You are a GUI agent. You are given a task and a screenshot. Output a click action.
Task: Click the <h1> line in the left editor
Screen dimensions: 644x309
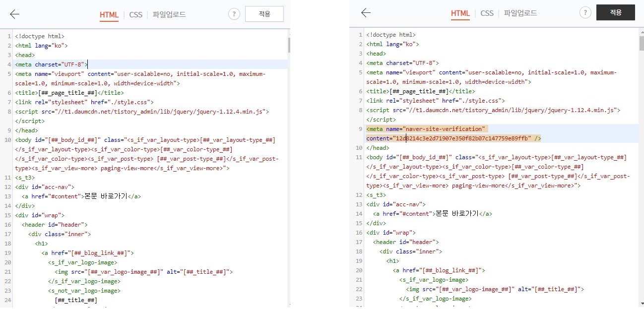pos(41,244)
